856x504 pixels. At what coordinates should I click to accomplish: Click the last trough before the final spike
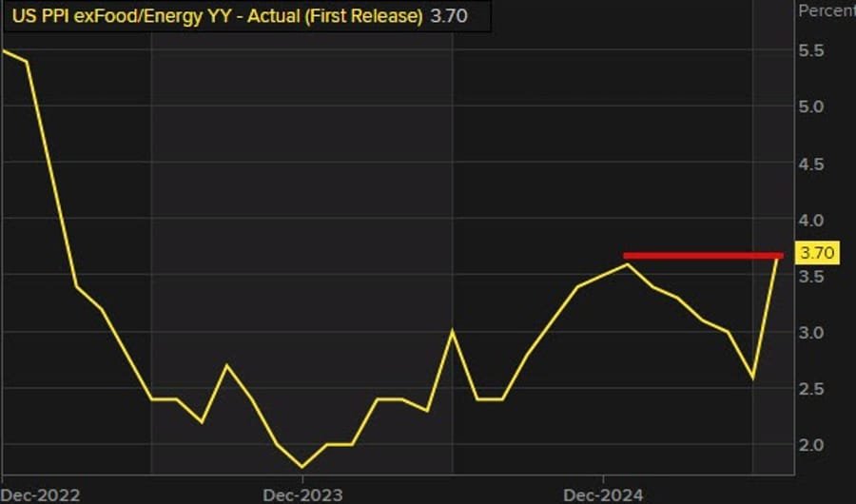[x=753, y=378]
